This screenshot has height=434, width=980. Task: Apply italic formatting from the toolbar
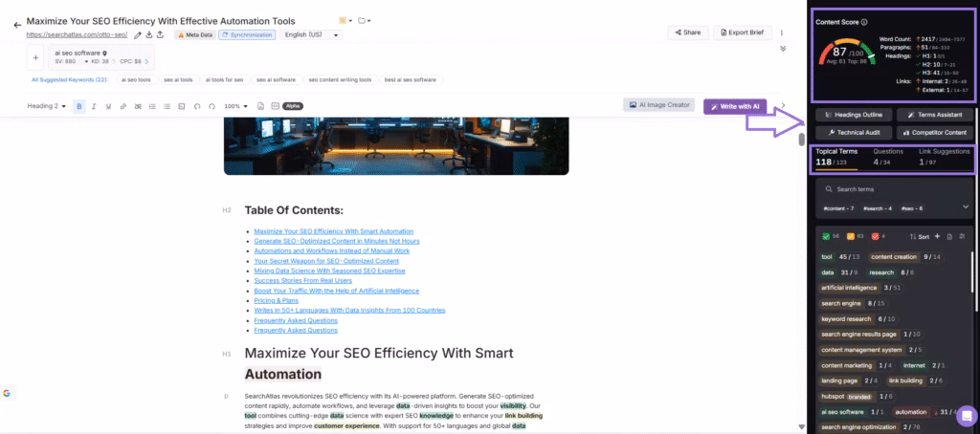tap(94, 106)
